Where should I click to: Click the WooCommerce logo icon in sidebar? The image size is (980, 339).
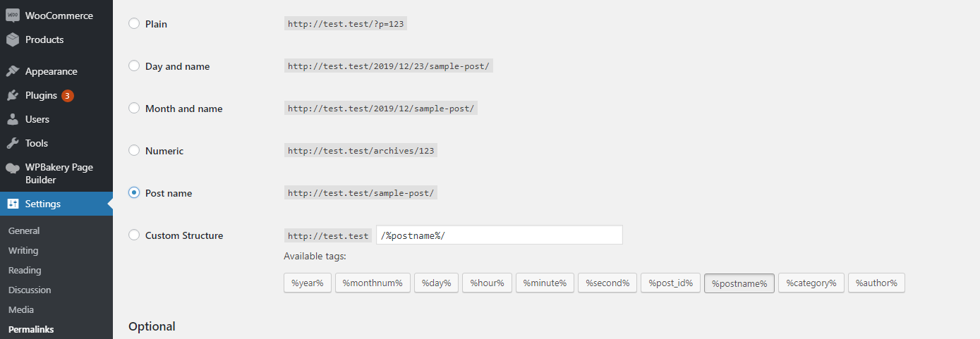(x=13, y=16)
